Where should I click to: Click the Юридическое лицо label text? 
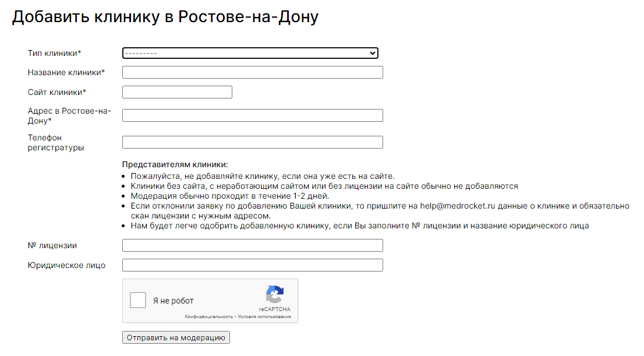[66, 265]
